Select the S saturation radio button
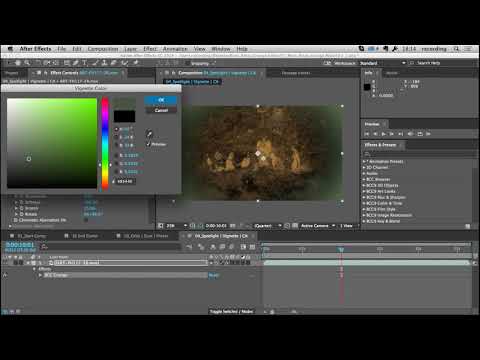 [x=116, y=137]
